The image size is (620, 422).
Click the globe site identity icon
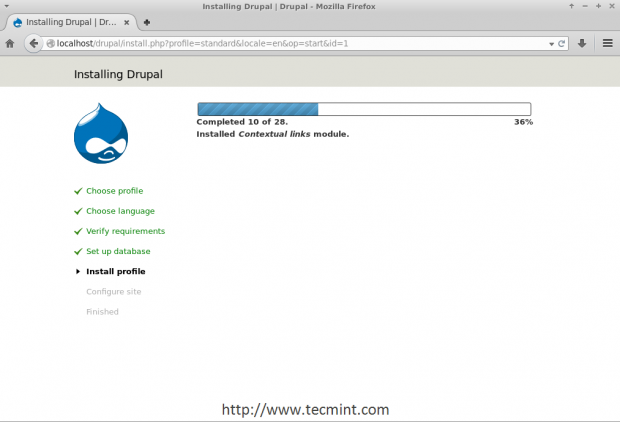point(51,44)
